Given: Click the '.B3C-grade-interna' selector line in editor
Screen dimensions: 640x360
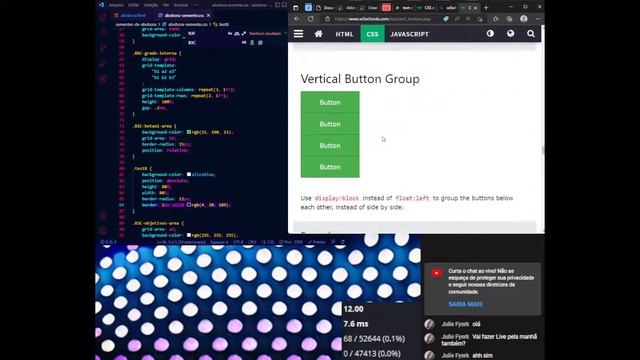Looking at the screenshot, I should 157,53.
